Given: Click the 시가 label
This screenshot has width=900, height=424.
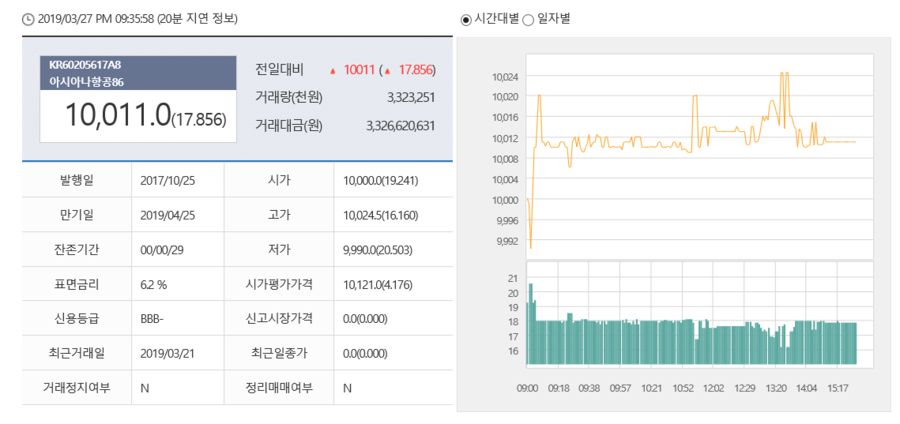Looking at the screenshot, I should 279,180.
